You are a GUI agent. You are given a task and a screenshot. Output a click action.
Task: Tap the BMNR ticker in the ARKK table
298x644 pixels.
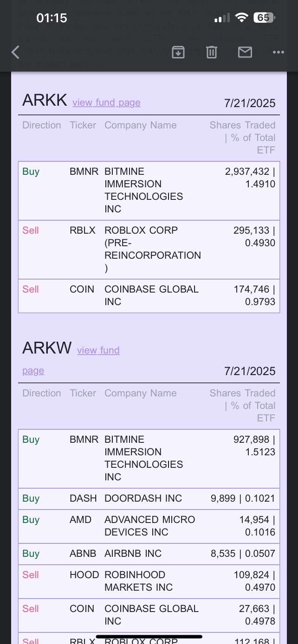[84, 171]
